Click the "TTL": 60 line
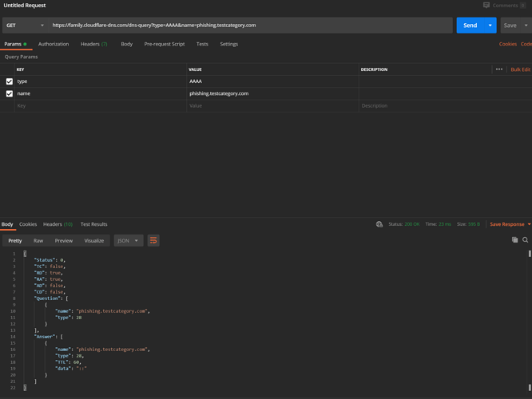532x399 pixels. [68, 362]
